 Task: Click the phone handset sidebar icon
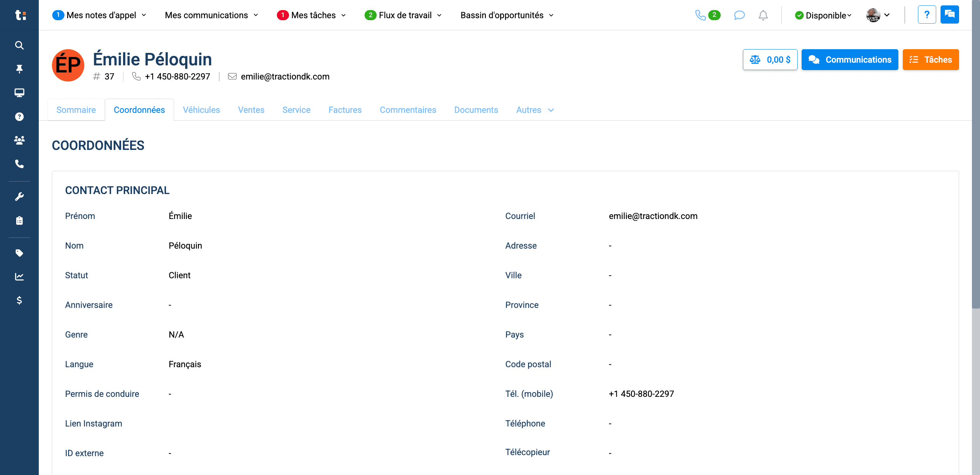[20, 164]
